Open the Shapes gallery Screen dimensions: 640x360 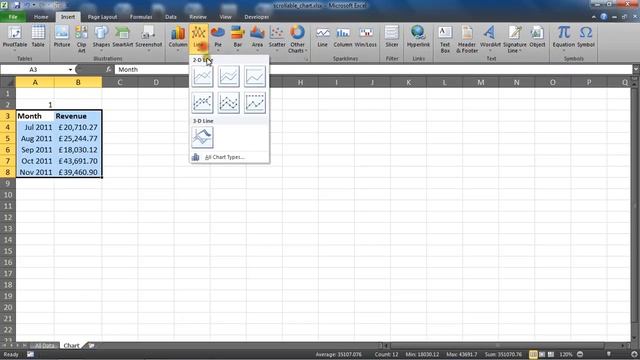coord(101,38)
